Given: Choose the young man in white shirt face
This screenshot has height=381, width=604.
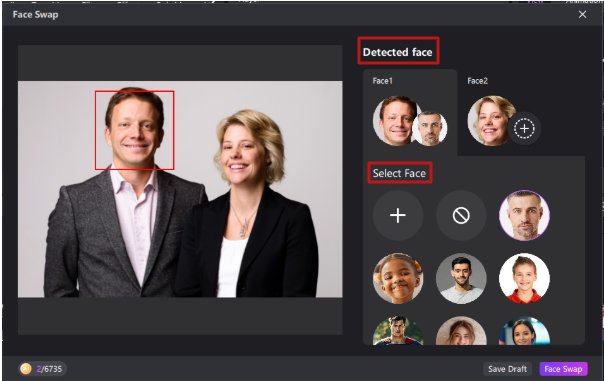Looking at the screenshot, I should click(461, 278).
